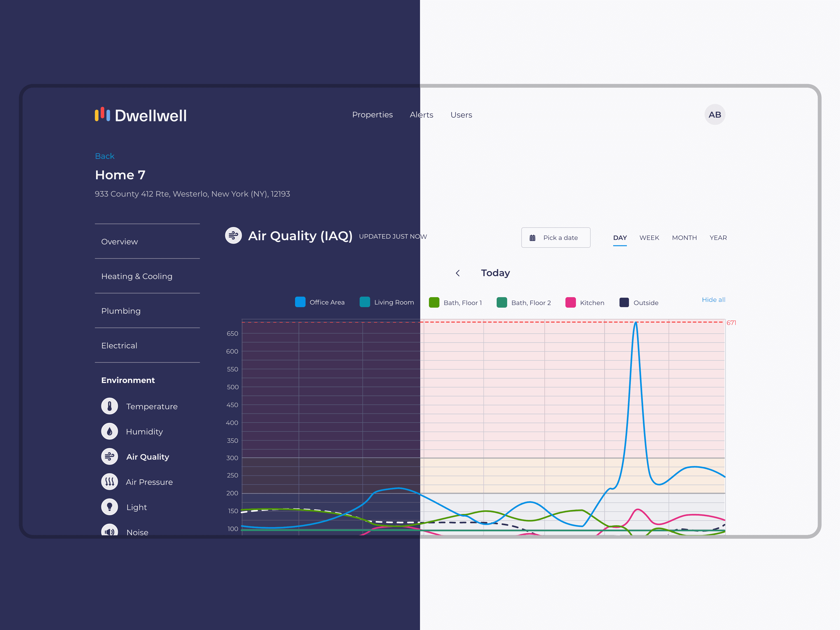This screenshot has width=840, height=630.
Task: Open the Users nav item
Action: tap(461, 115)
